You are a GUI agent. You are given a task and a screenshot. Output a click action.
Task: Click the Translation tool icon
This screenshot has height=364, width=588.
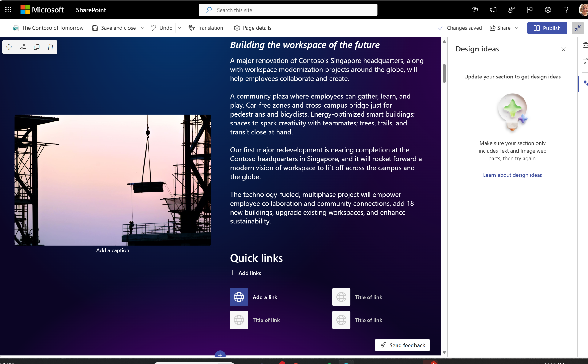pos(191,28)
